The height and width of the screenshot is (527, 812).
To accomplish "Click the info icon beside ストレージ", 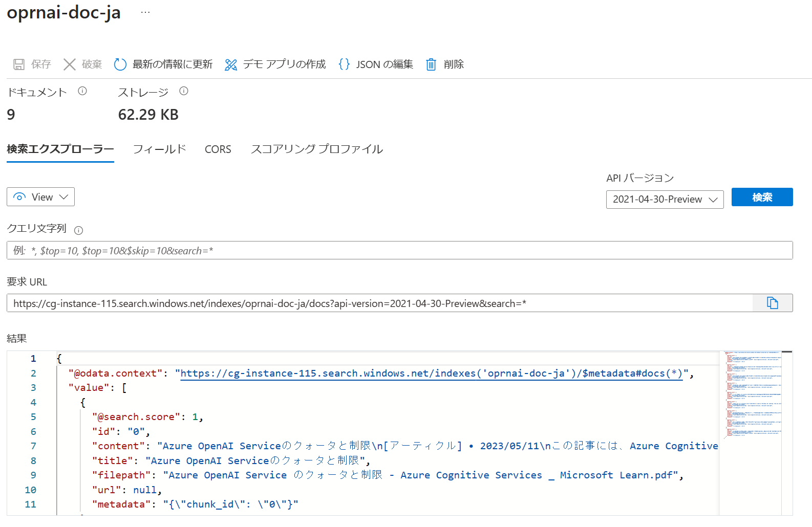I will click(184, 91).
